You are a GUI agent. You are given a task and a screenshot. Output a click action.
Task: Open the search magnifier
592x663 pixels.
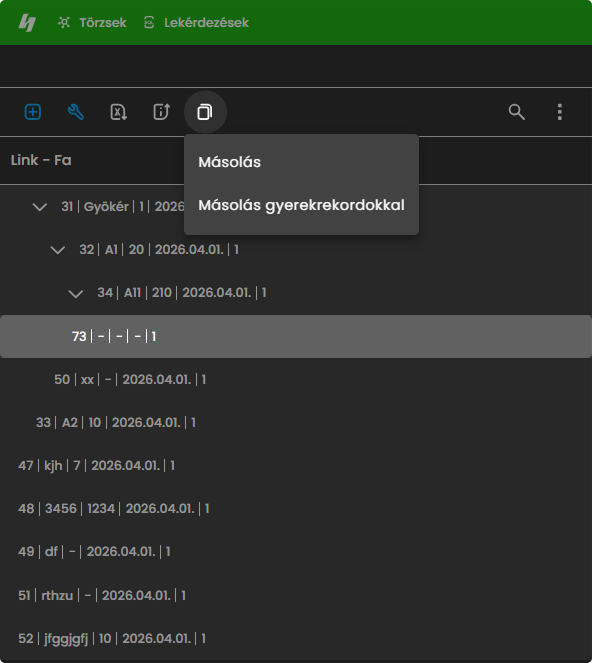tap(516, 112)
